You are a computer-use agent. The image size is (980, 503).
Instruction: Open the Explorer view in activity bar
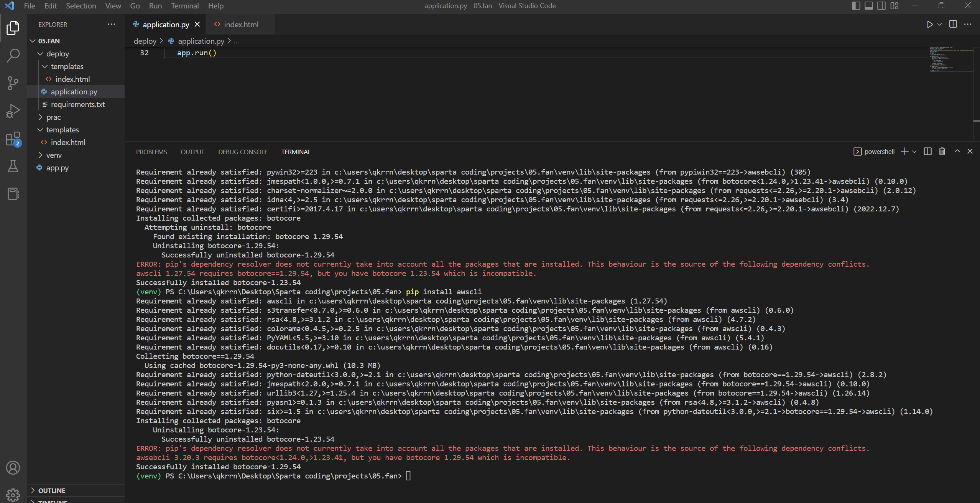(x=13, y=28)
